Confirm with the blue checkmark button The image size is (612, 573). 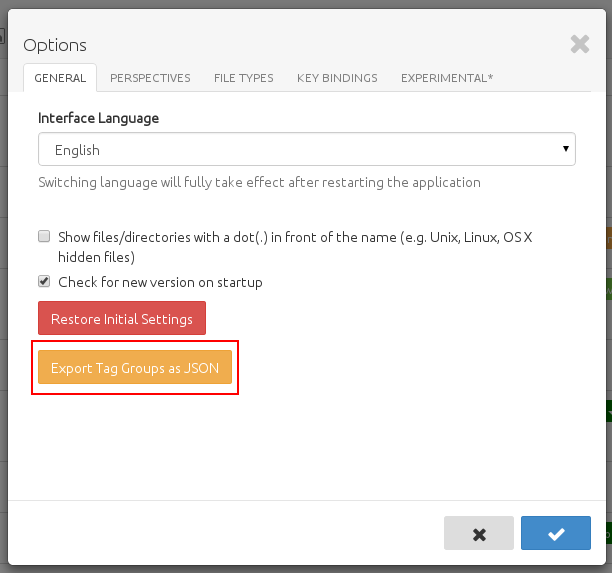point(556,533)
